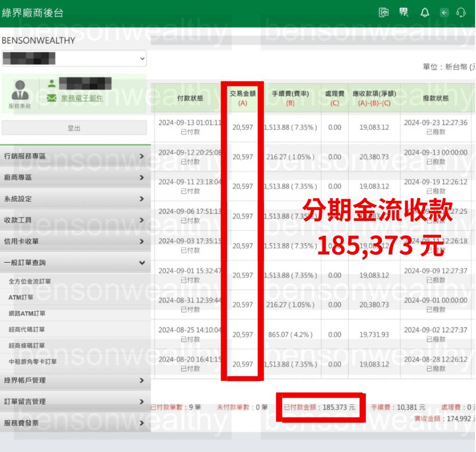The image size is (476, 452).
Task: Click the back arrow icon in header
Action: [x=444, y=13]
